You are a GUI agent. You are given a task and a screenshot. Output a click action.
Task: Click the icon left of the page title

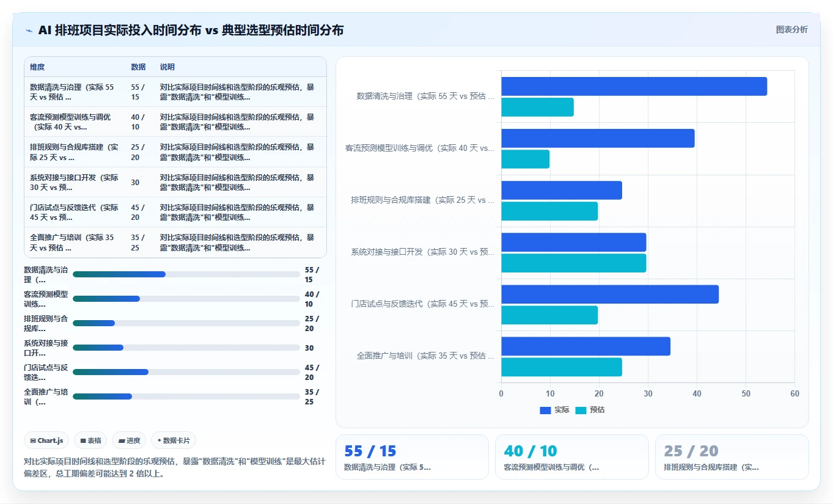coord(29,30)
